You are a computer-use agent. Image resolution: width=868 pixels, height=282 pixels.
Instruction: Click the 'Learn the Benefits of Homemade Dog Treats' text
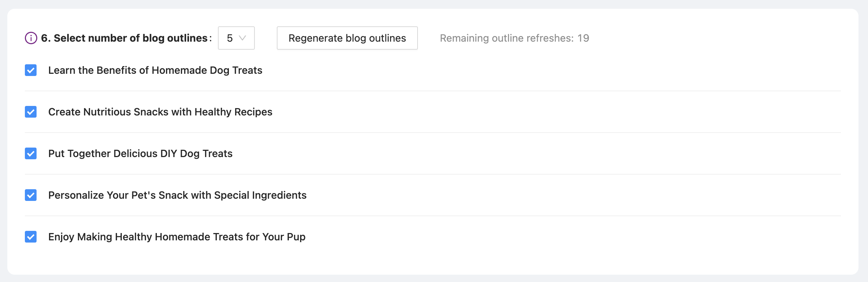[x=155, y=70]
